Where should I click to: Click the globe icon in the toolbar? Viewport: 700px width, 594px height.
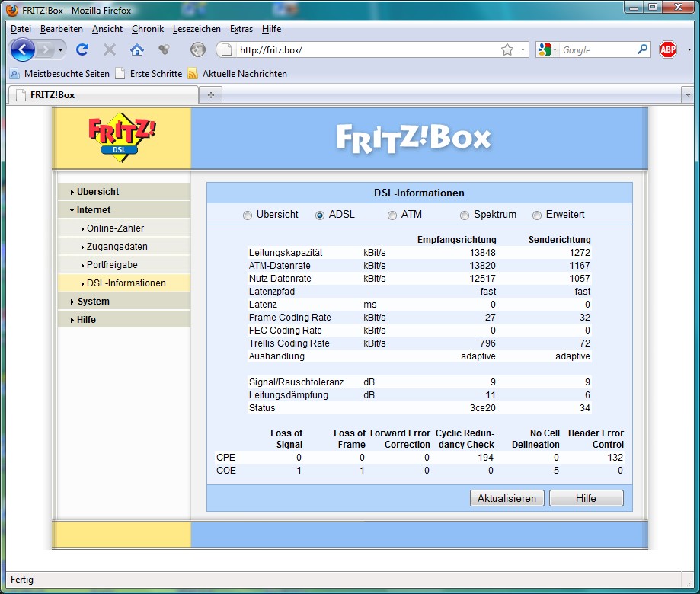click(x=198, y=49)
